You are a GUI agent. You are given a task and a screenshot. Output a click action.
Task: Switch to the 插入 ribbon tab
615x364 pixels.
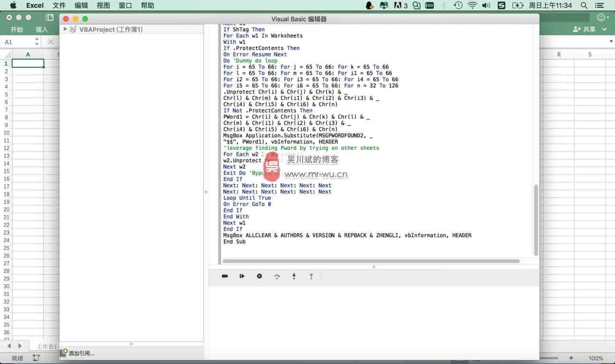pos(42,29)
